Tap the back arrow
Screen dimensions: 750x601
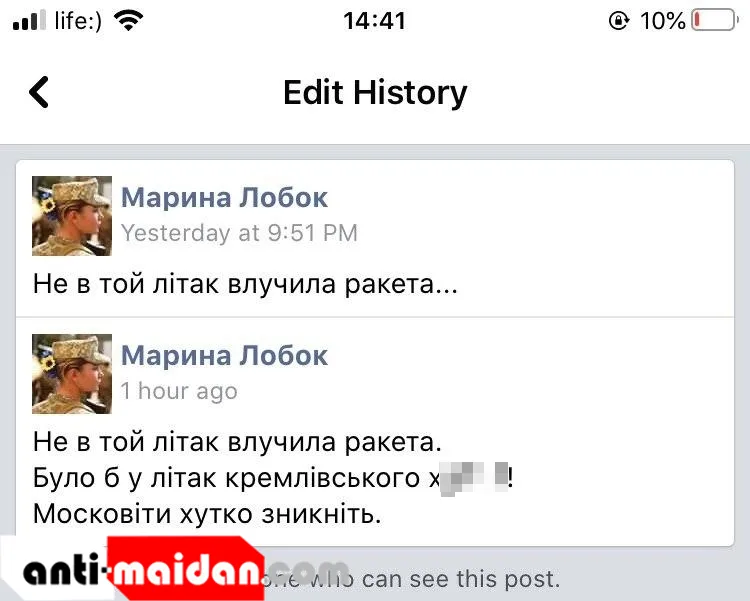(39, 92)
